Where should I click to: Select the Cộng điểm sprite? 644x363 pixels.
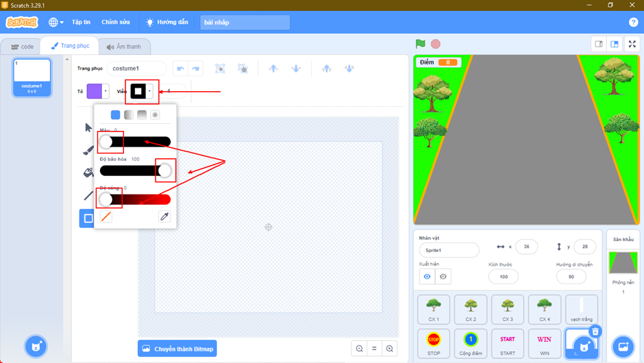click(471, 343)
